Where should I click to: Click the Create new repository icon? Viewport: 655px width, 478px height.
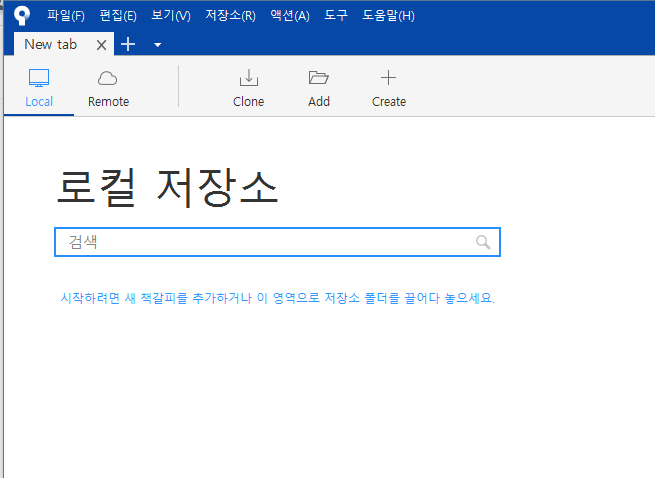coord(388,78)
